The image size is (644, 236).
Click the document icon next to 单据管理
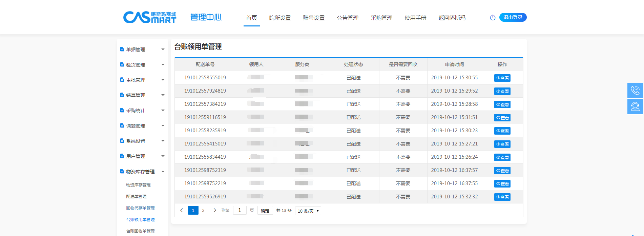pos(122,50)
